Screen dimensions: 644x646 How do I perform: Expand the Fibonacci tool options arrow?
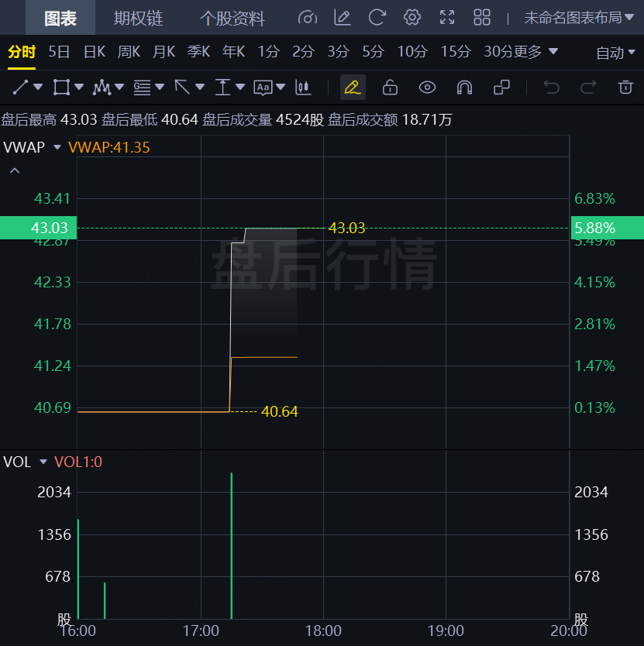pos(160,87)
